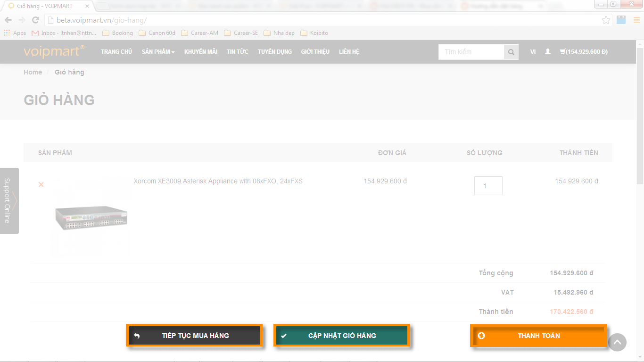Image resolution: width=644 pixels, height=362 pixels.
Task: Open the Gmail Inbox bookmark
Action: click(64, 33)
